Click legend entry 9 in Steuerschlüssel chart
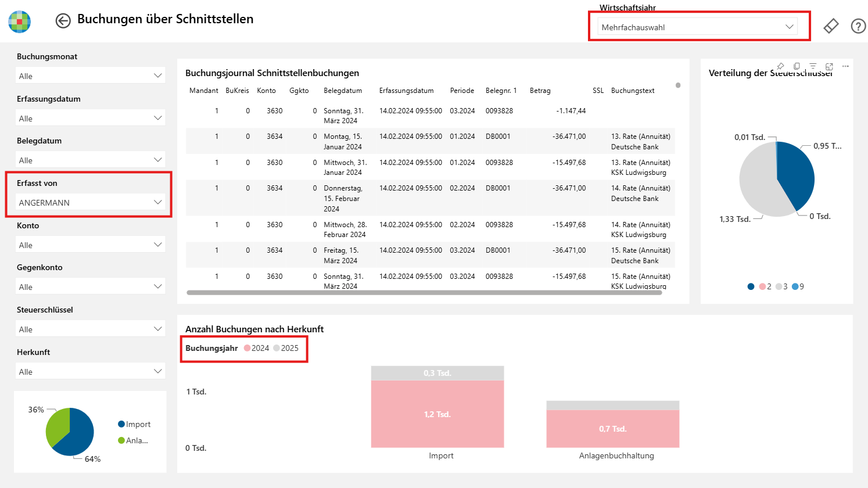Viewport: 868px width, 488px height. [x=798, y=286]
